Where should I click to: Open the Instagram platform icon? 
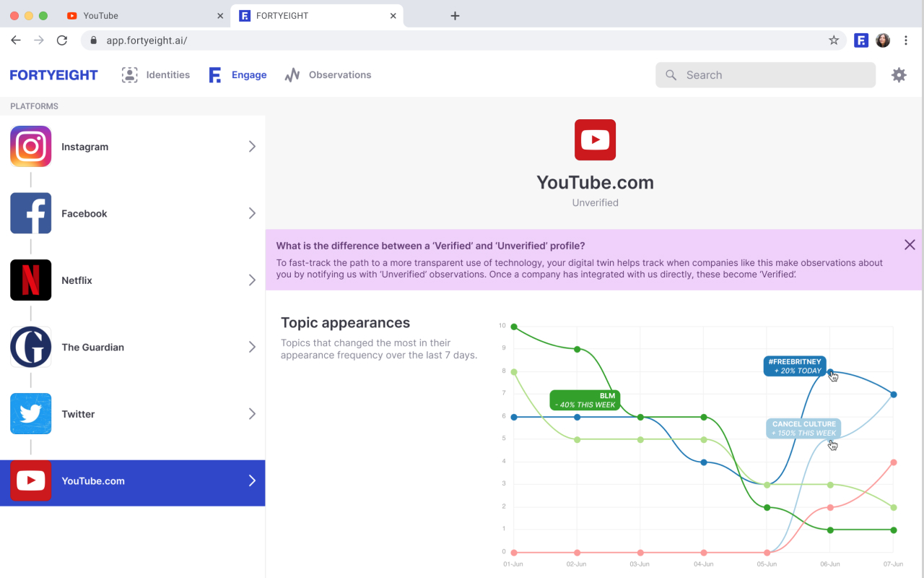30,147
